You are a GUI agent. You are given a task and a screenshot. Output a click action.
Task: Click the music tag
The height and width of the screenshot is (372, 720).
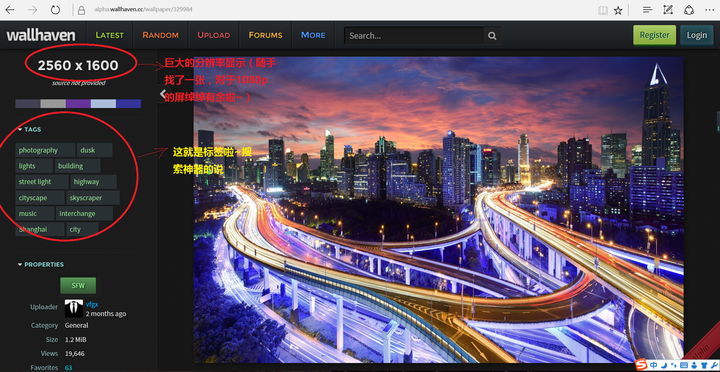[34, 214]
